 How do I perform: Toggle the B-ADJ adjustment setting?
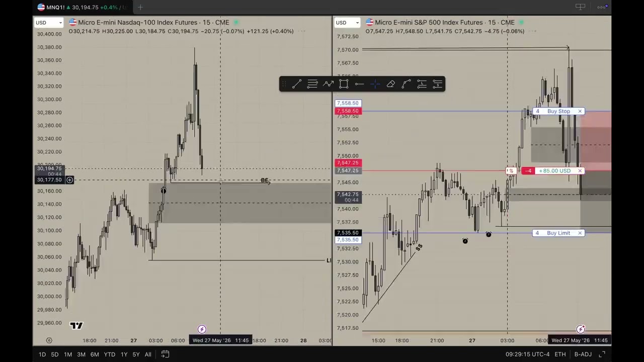click(x=583, y=354)
